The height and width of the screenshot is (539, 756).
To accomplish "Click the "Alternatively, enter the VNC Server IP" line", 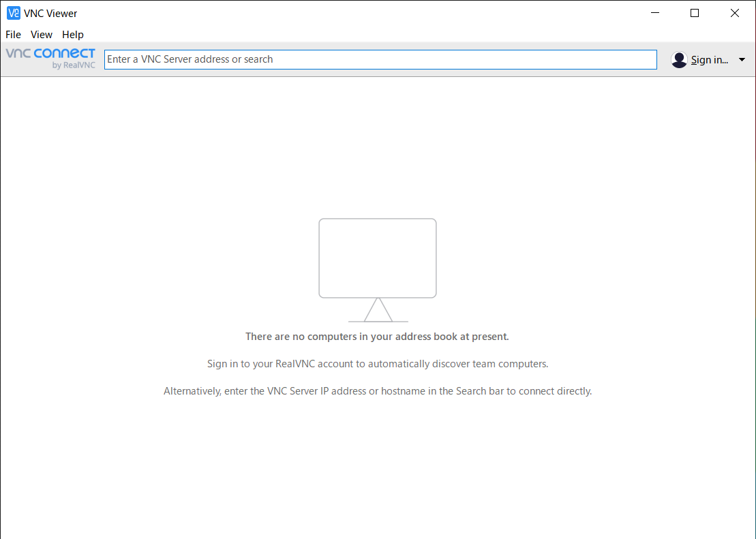I will tap(378, 391).
